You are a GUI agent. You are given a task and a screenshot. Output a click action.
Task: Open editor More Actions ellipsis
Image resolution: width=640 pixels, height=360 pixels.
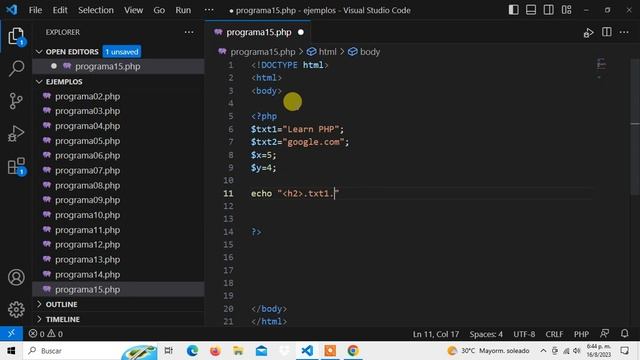tap(624, 32)
